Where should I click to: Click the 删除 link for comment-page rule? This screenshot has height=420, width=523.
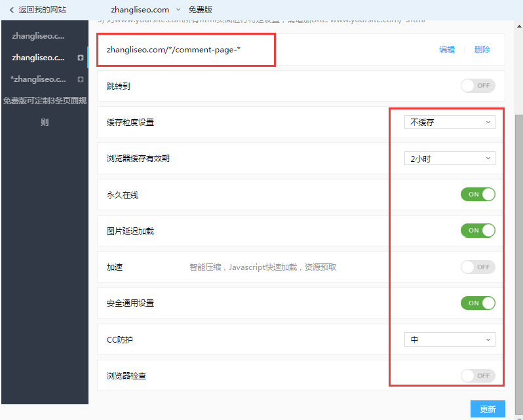[x=482, y=50]
